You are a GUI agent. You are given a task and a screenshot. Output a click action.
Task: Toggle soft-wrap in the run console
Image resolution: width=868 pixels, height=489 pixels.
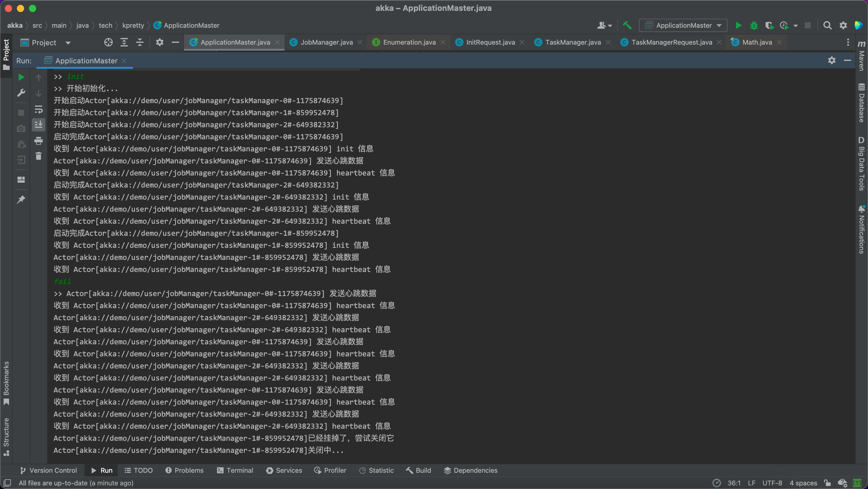38,109
